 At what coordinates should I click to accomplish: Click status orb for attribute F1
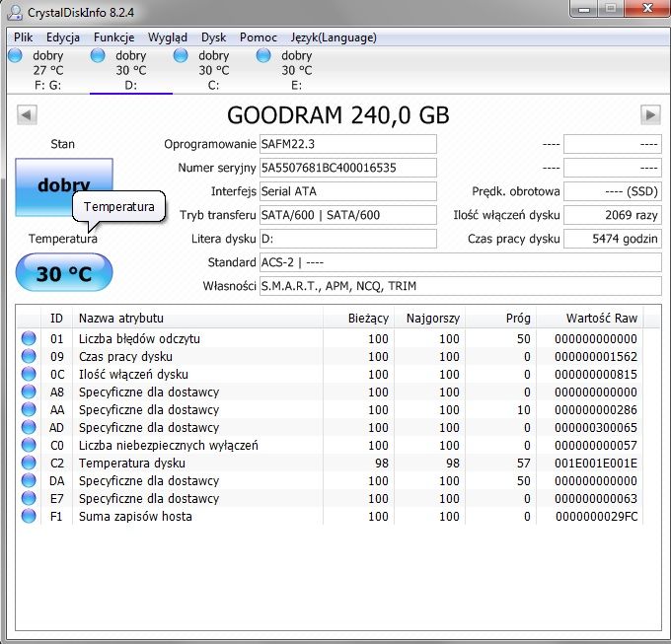click(x=29, y=516)
